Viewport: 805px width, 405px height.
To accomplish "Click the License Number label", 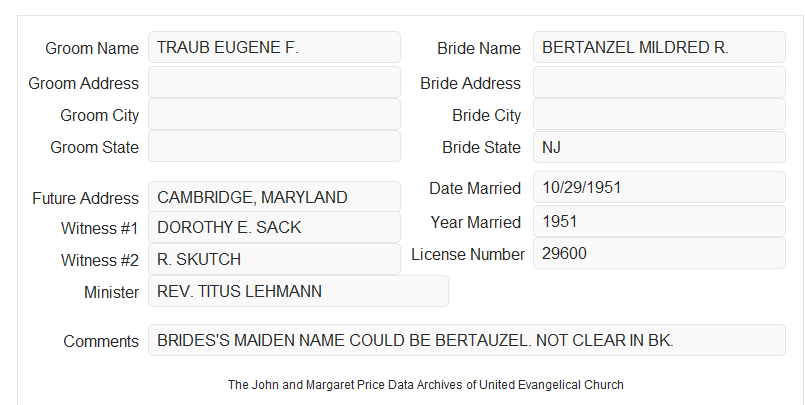I will (468, 255).
